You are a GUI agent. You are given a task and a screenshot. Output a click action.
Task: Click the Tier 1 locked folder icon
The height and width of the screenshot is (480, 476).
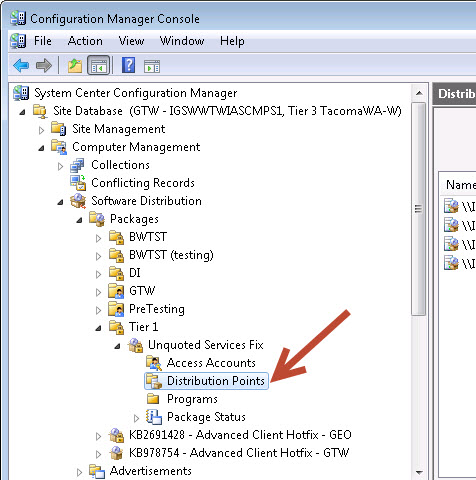coord(116,327)
